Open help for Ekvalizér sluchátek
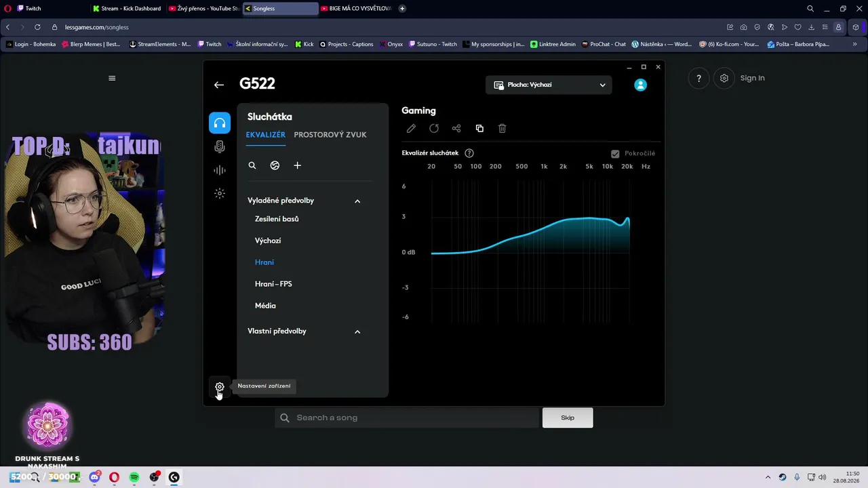The height and width of the screenshot is (488, 868). 469,153
